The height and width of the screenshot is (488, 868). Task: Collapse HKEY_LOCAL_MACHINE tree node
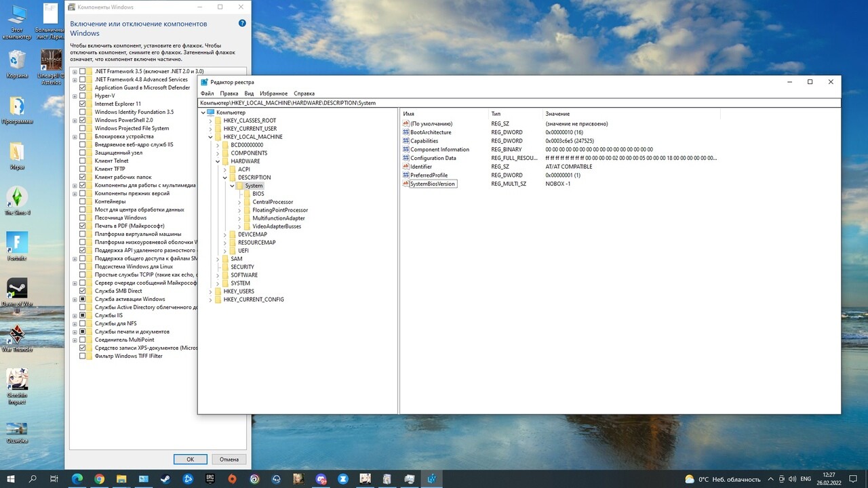point(210,137)
